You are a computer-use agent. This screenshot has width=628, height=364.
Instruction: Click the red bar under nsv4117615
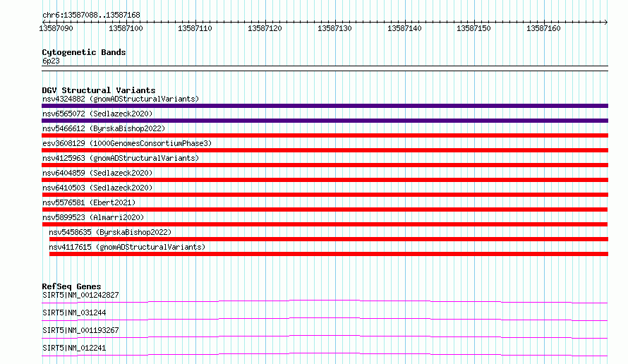[329, 254]
